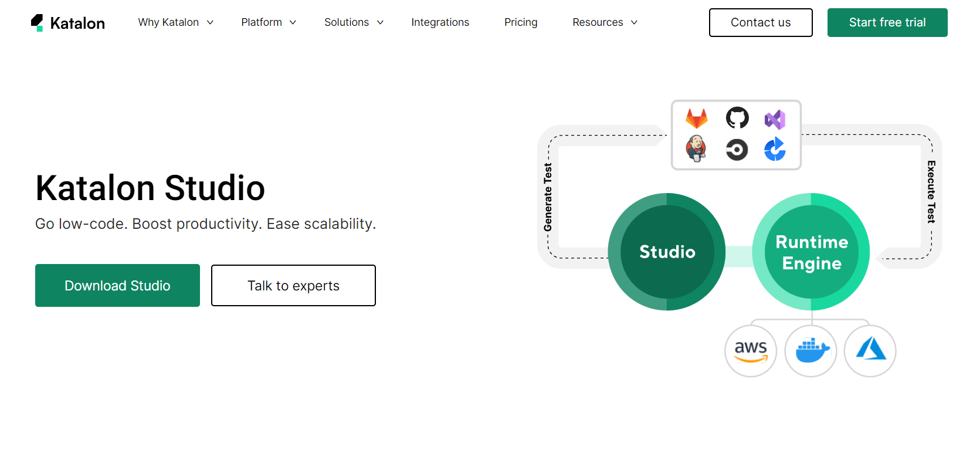Click the 'Go low-code' tagline text
This screenshot has width=980, height=450.
point(205,224)
